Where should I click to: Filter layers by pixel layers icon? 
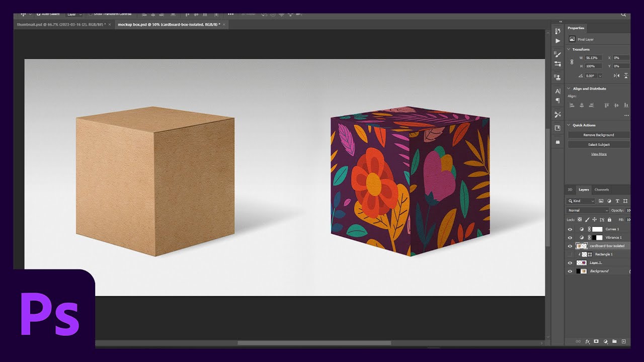tap(601, 201)
